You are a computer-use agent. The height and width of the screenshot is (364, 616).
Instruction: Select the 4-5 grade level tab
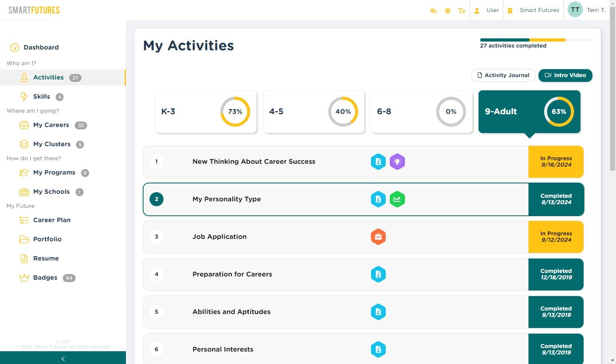pyautogui.click(x=314, y=112)
